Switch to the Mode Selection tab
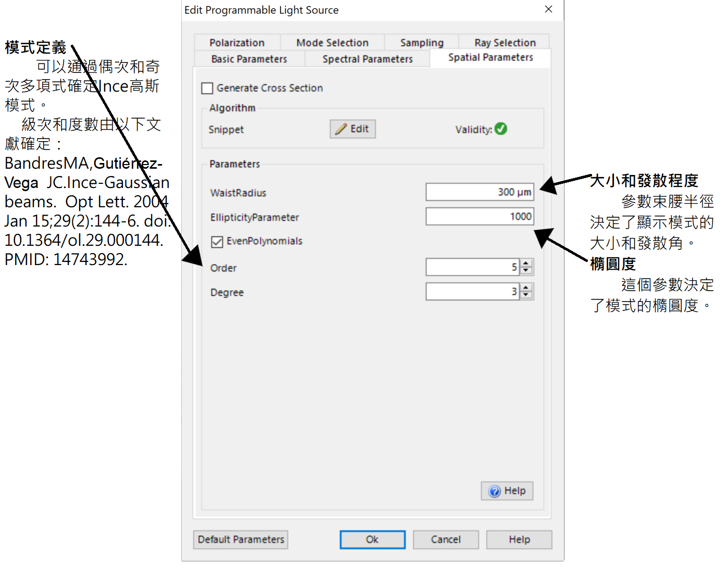 (332, 43)
